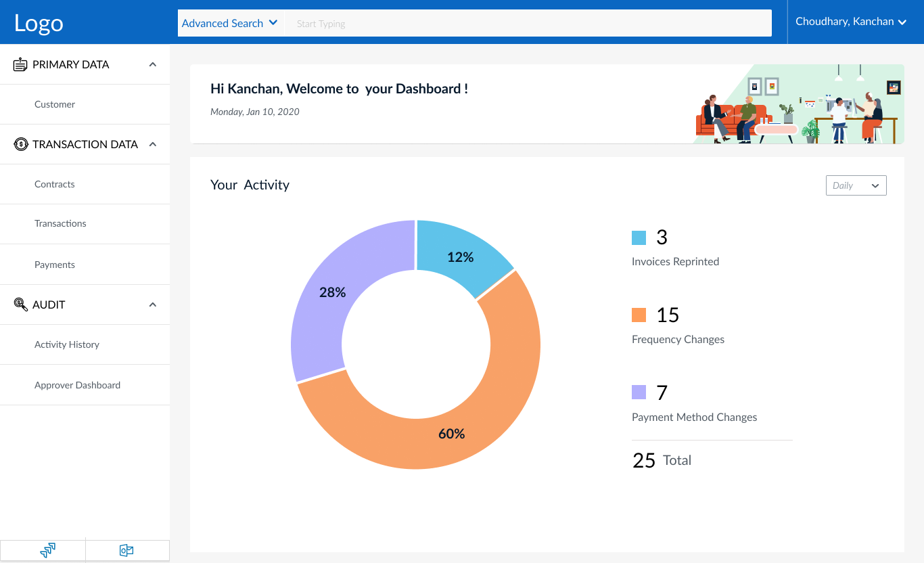Collapse the Audit section chevron
The image size is (924, 563).
click(153, 305)
